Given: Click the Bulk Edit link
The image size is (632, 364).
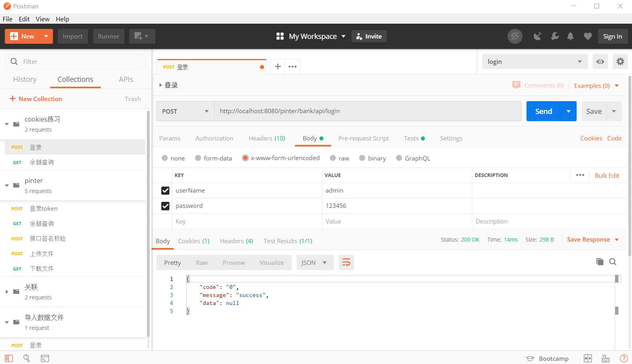Looking at the screenshot, I should (x=607, y=175).
